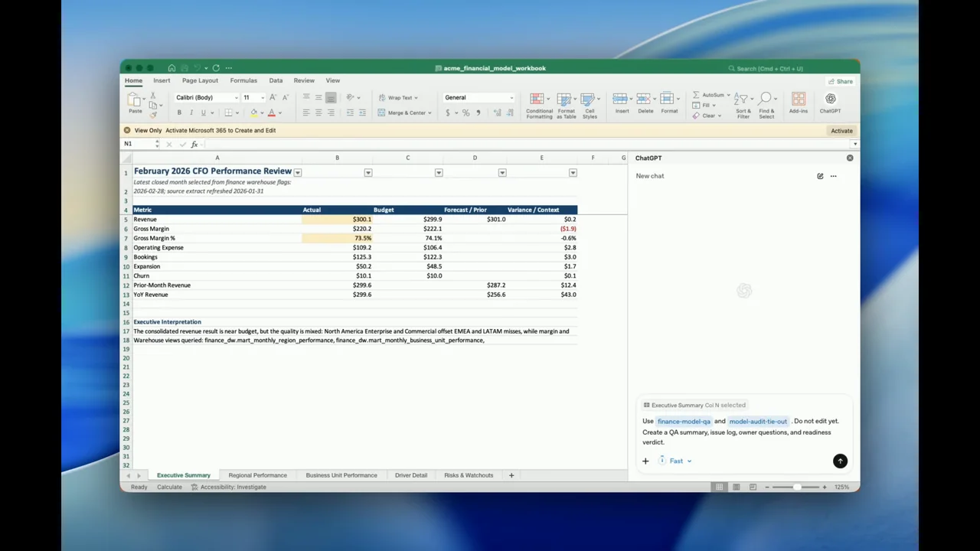Apply Percent Style format
980x551 pixels.
465,112
